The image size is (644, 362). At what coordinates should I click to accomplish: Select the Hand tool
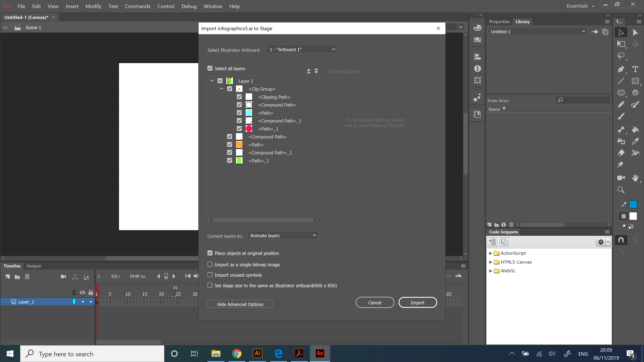click(x=635, y=178)
